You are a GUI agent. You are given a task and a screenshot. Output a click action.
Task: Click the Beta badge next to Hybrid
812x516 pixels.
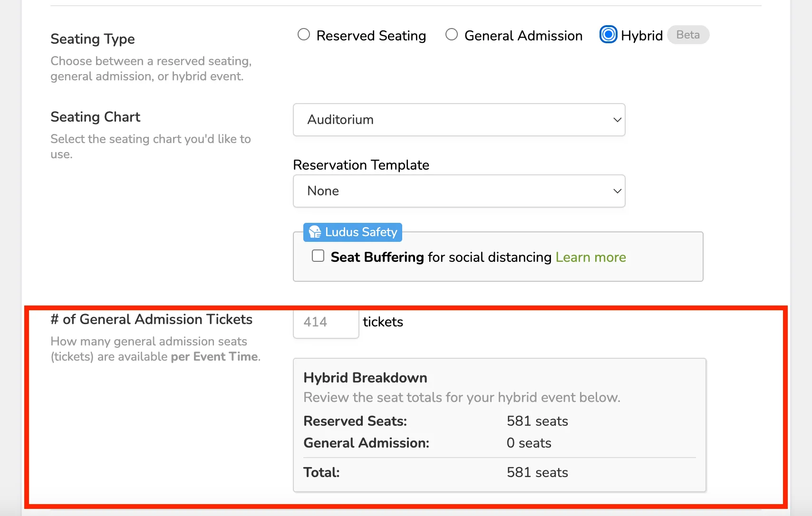tap(688, 35)
